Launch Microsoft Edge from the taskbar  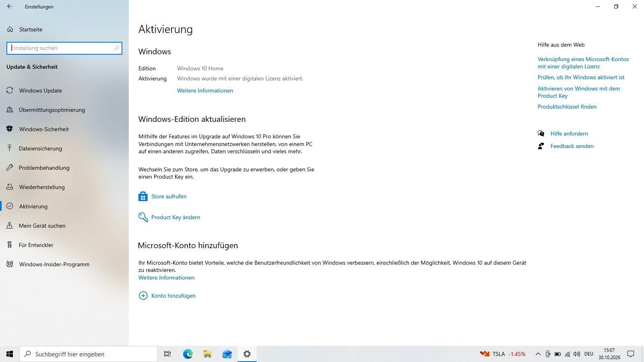click(x=188, y=354)
